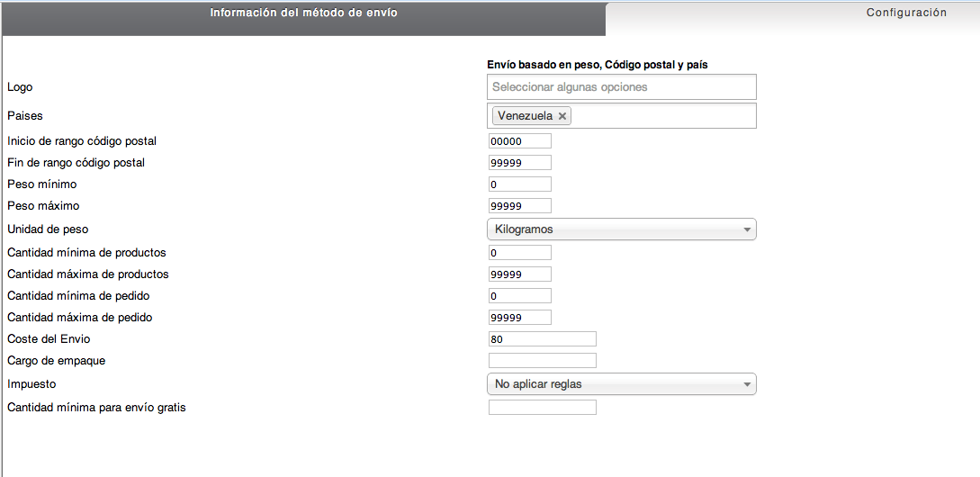The image size is (980, 477).
Task: Open the Unidad de peso dropdown arrow
Action: pos(747,229)
